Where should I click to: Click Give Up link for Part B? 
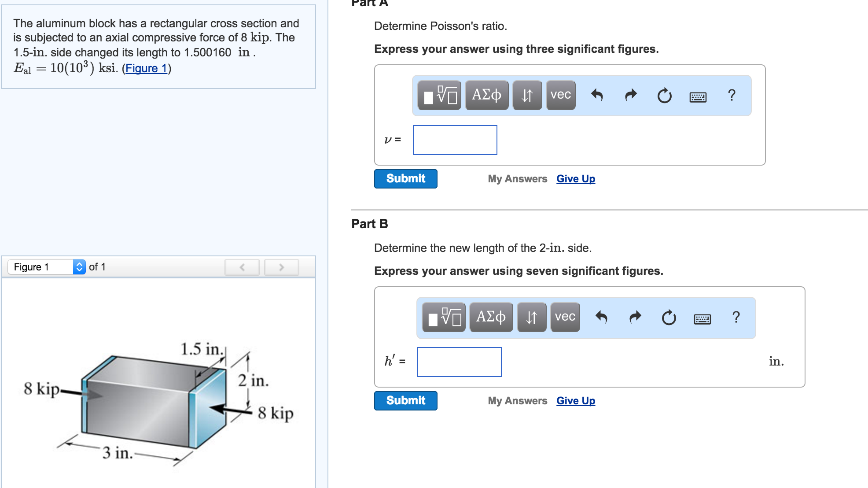pyautogui.click(x=575, y=401)
